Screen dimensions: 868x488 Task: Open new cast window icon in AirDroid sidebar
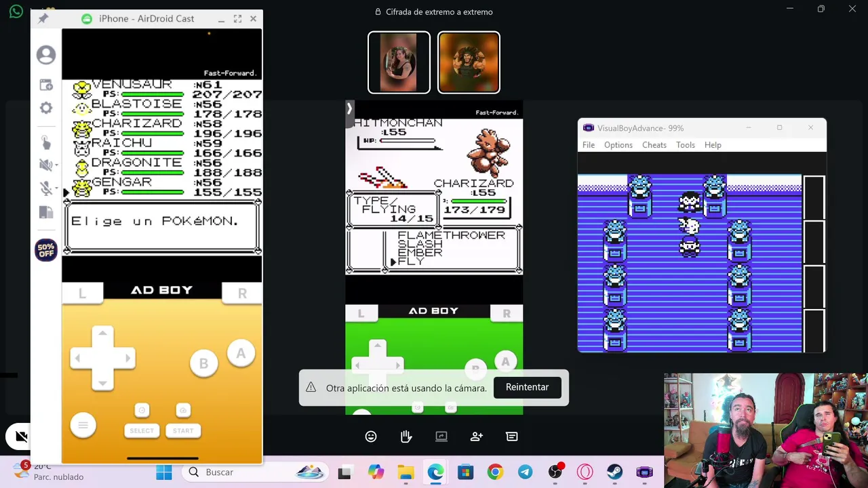click(46, 85)
